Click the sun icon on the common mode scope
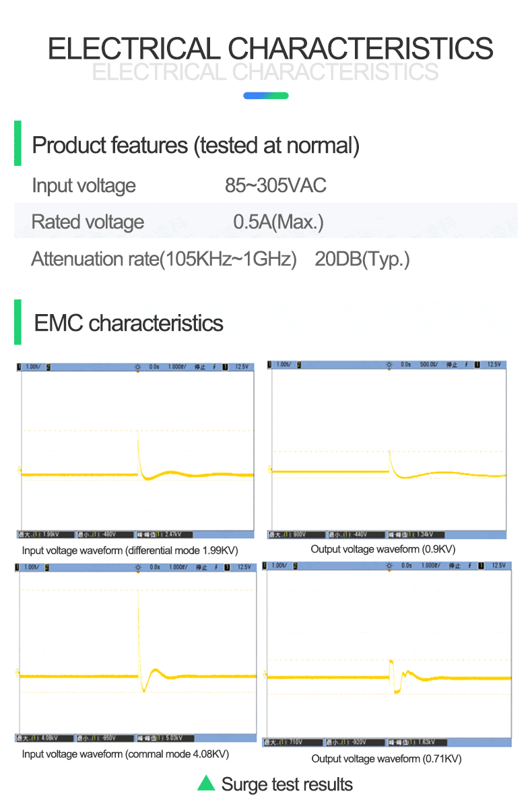 [137, 567]
